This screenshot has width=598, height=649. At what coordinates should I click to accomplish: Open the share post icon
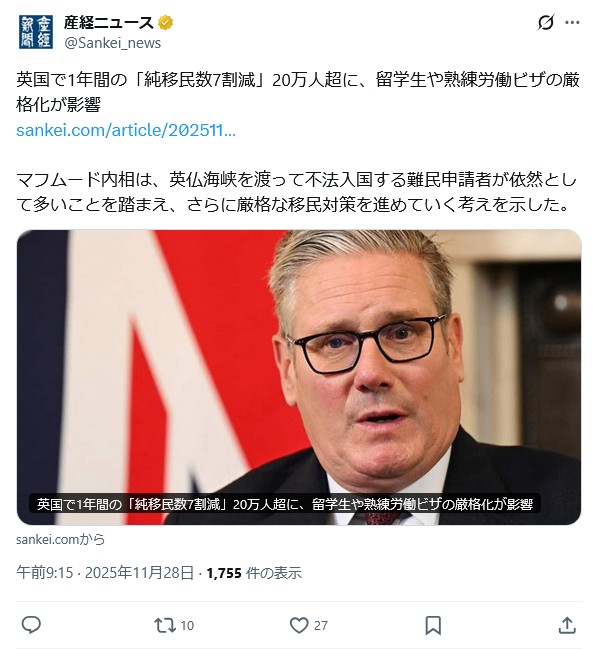[x=567, y=625]
